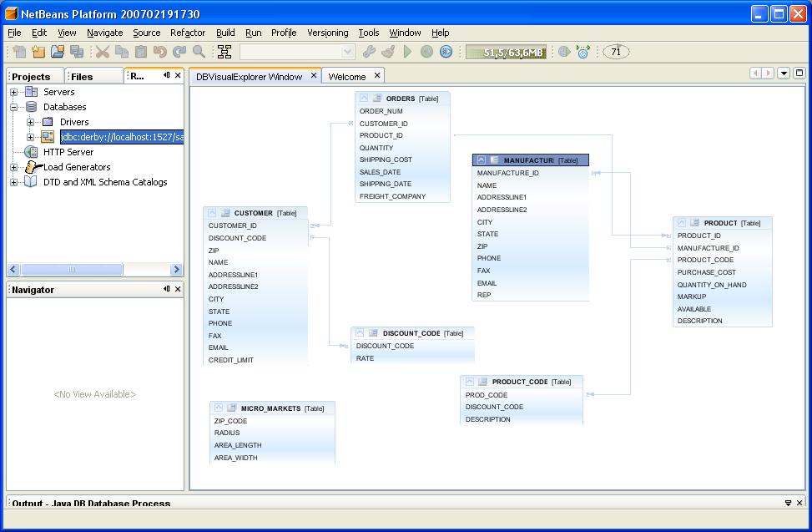Click the Save All toolbar icon
The image size is (812, 532).
click(77, 51)
